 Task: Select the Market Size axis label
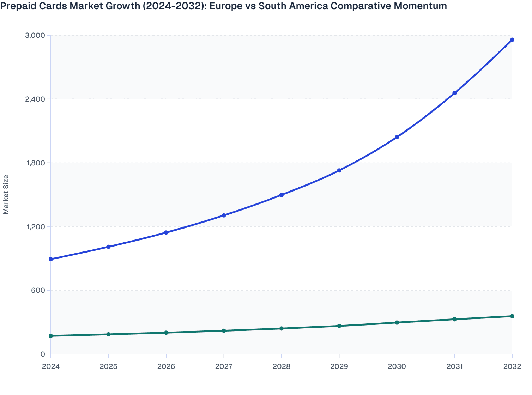coord(6,195)
